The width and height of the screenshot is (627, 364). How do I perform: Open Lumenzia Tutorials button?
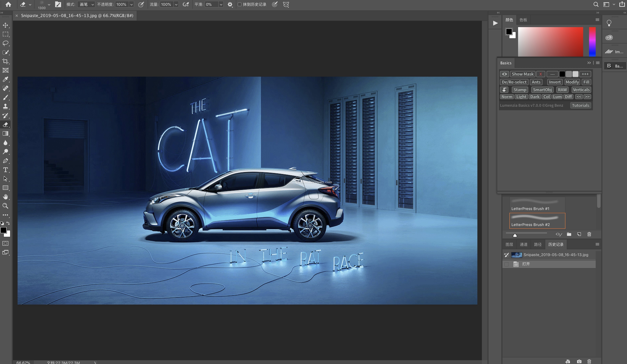point(580,105)
